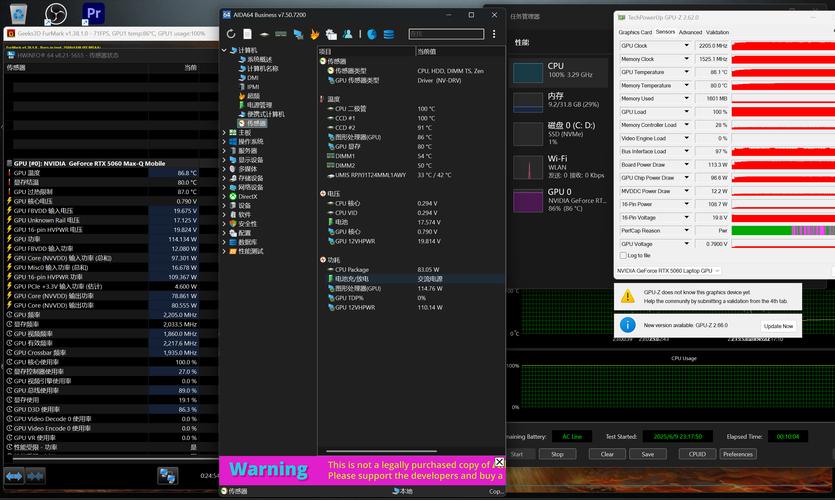Click the AIDA64 refresh toolbar icon
Image resolution: width=835 pixels, height=500 pixels.
pyautogui.click(x=232, y=34)
